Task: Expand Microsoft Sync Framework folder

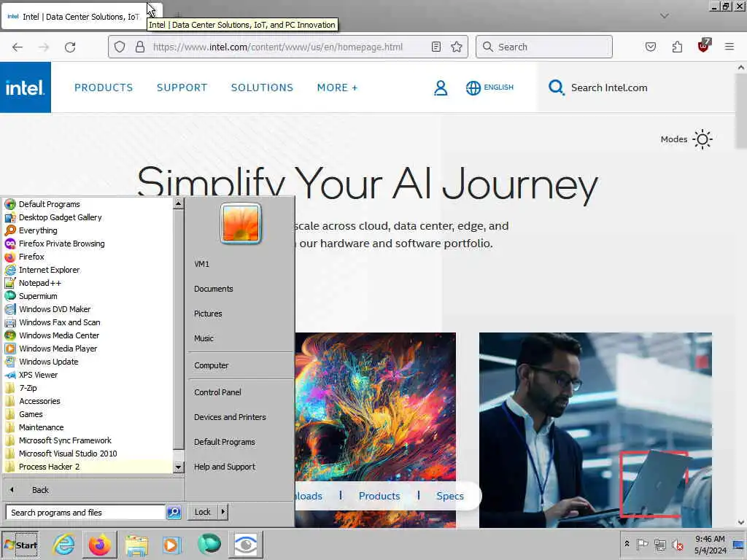Action: (88, 440)
